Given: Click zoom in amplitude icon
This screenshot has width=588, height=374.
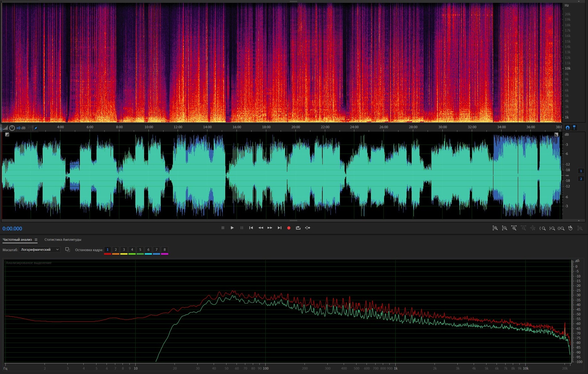Looking at the screenshot, I should pyautogui.click(x=495, y=228).
